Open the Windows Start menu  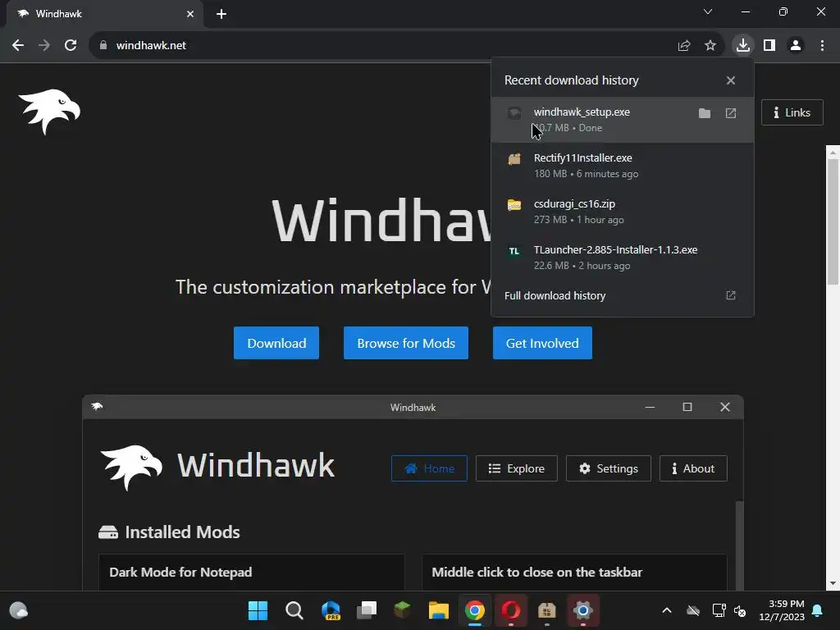coord(258,610)
